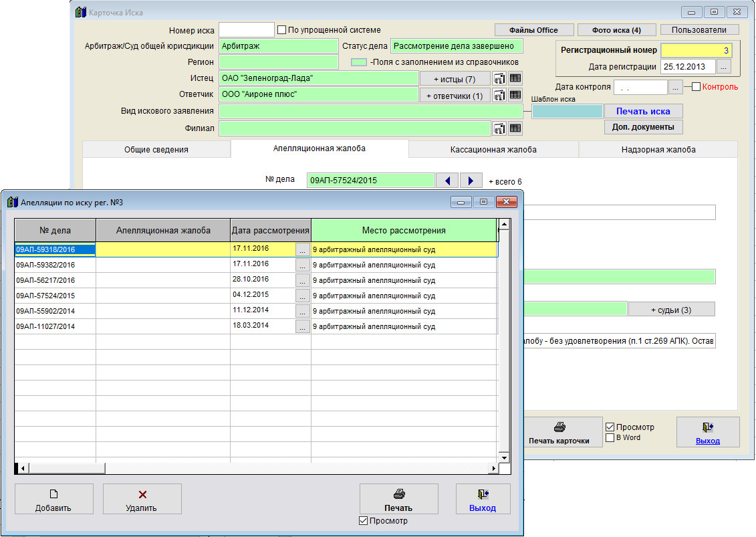Click Печать карточки printer button
756x537 pixels.
pos(559,433)
